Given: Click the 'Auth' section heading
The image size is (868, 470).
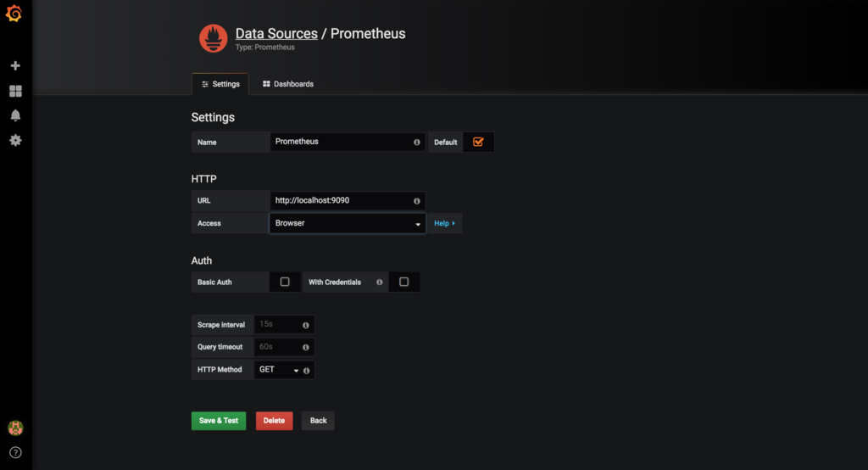Looking at the screenshot, I should click(202, 260).
